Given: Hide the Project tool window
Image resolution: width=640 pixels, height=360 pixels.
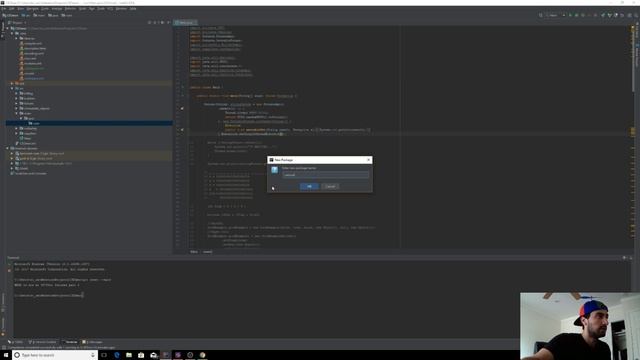Looking at the screenshot, I should pyautogui.click(x=169, y=22).
